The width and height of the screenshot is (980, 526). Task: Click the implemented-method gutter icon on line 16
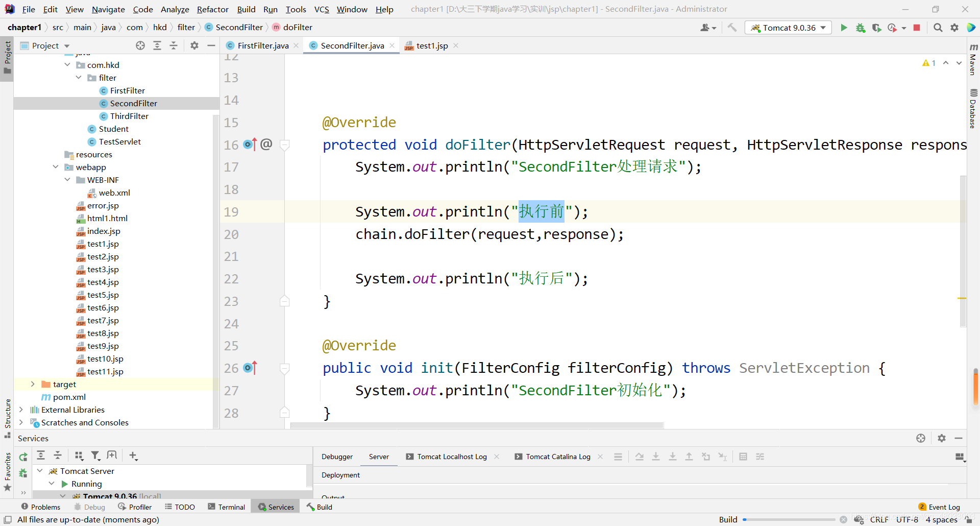(250, 145)
